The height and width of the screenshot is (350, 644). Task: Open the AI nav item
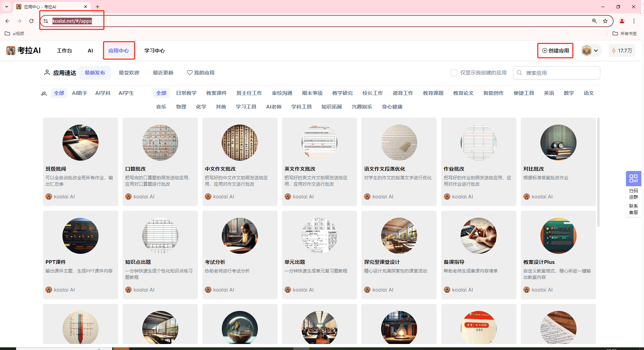pyautogui.click(x=90, y=50)
